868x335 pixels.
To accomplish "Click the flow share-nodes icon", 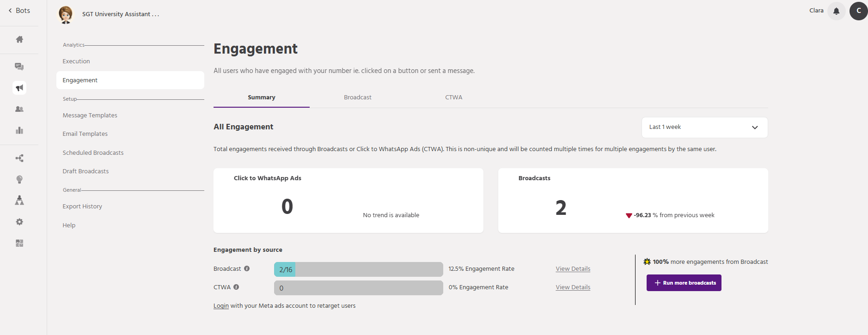I will 19,158.
